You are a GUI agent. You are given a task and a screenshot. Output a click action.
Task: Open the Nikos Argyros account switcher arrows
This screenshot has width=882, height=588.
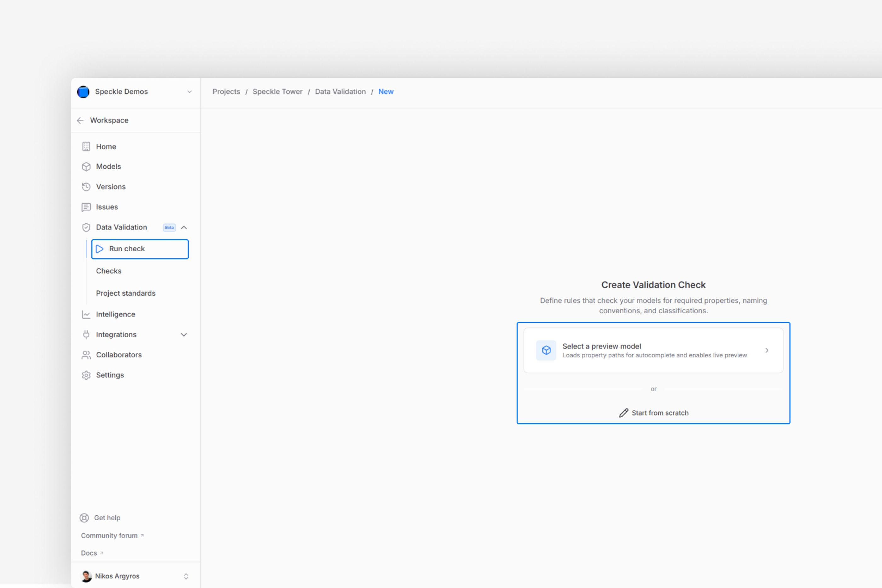pos(186,576)
